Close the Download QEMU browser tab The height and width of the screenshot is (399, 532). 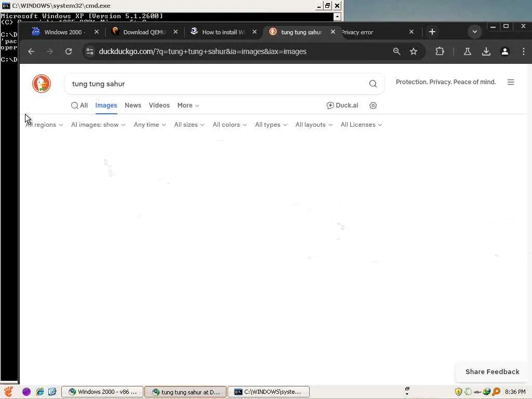[x=176, y=32]
